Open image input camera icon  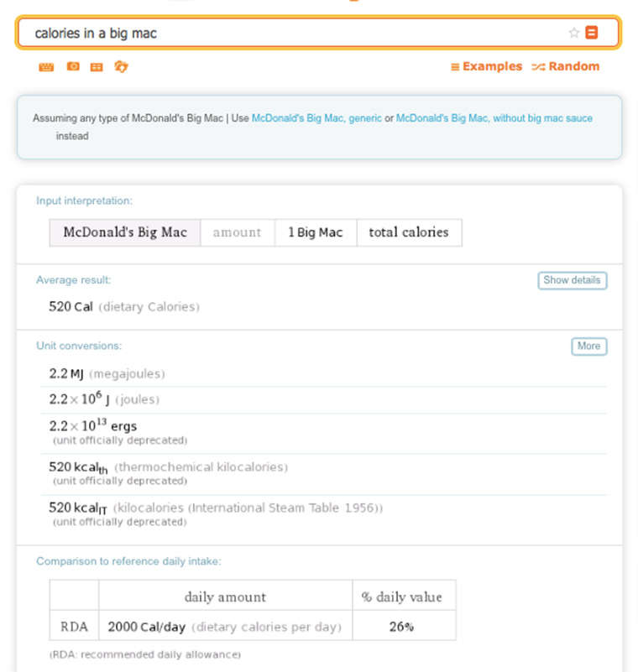coord(73,66)
